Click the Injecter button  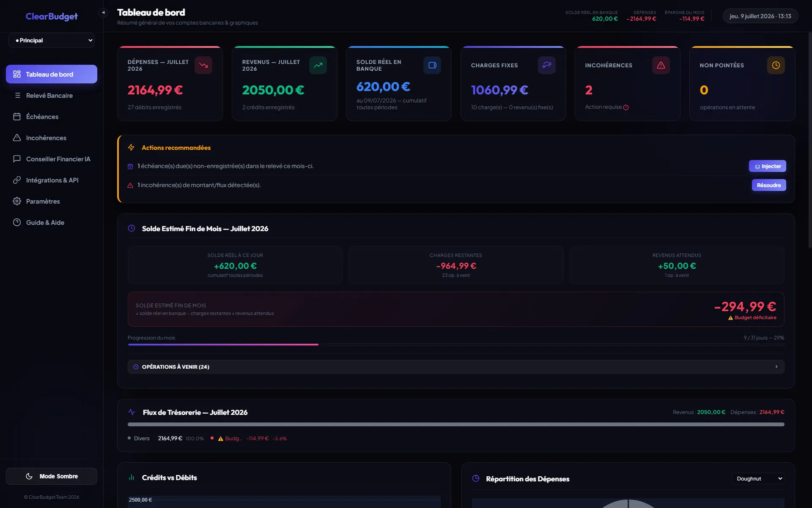coord(767,166)
